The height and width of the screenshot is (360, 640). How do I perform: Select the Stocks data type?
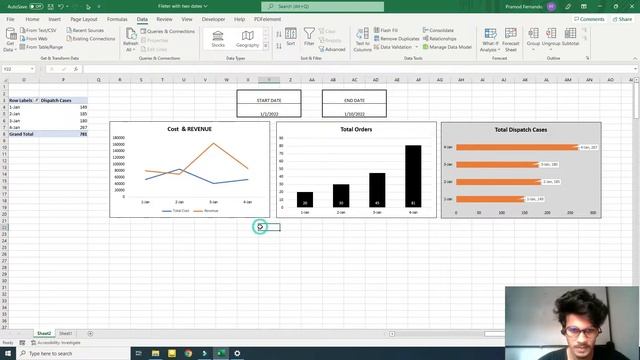click(x=218, y=39)
